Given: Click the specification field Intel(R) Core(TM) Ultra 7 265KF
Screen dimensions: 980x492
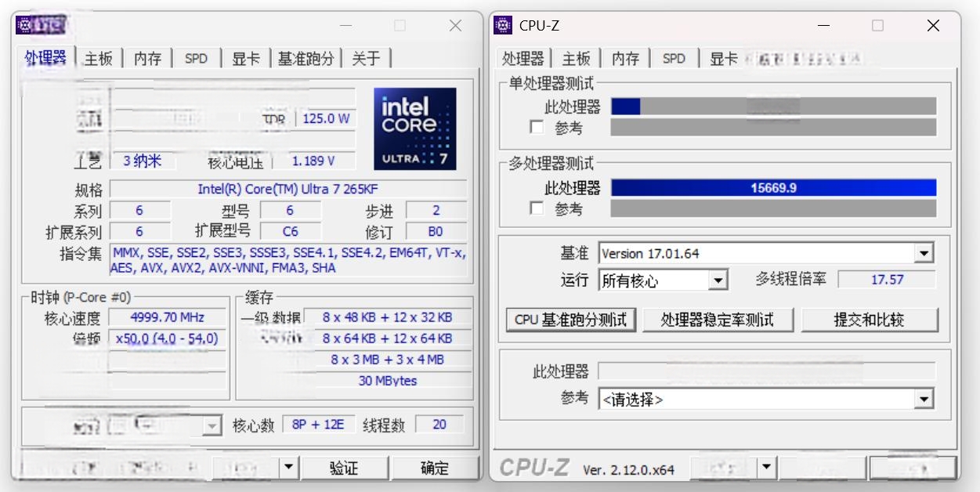Looking at the screenshot, I should [x=288, y=189].
